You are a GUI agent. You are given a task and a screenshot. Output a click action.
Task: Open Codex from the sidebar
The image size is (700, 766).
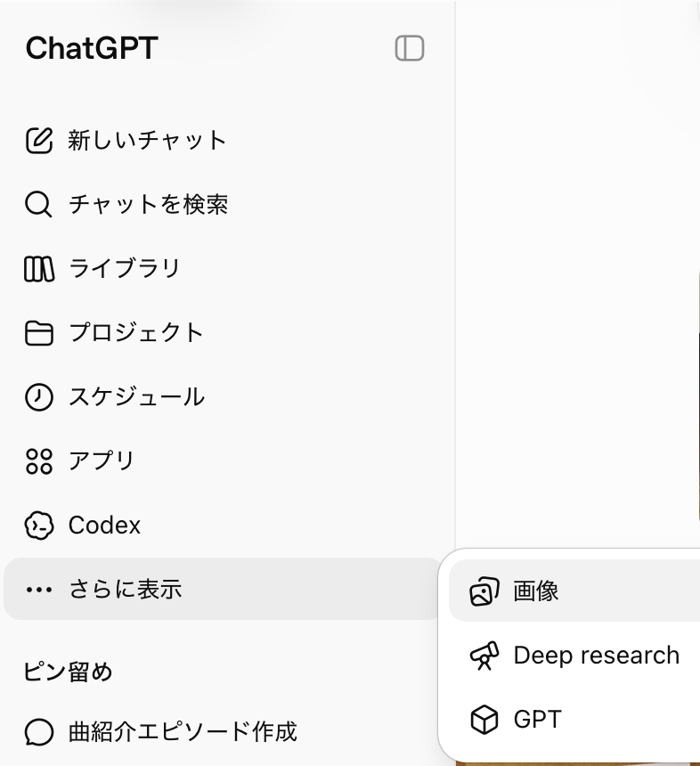click(223, 526)
